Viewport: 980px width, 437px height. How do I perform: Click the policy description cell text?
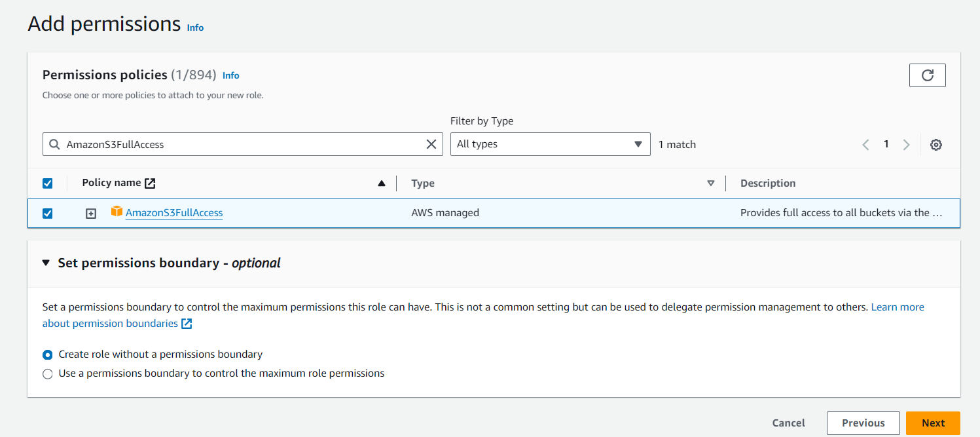point(841,213)
